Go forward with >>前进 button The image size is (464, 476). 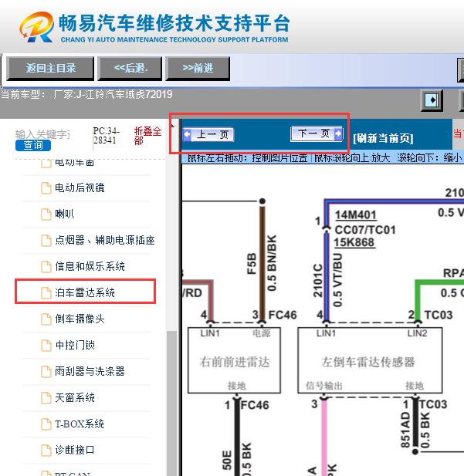tap(198, 68)
